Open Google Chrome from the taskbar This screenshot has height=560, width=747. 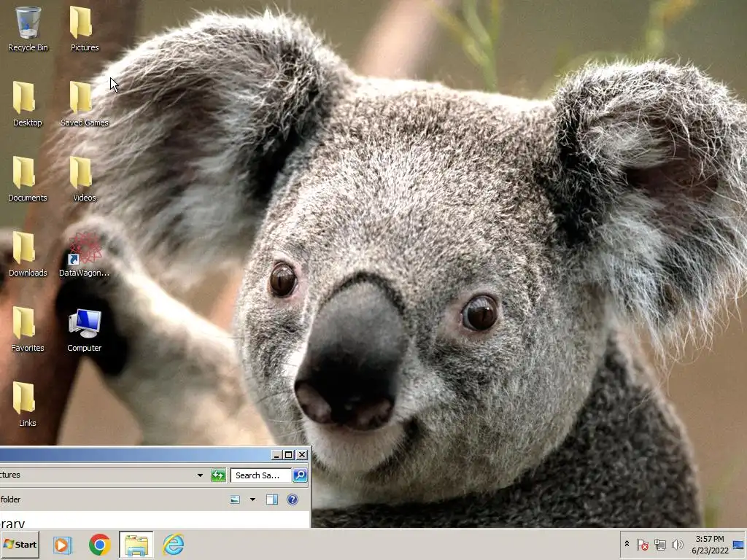[x=99, y=545]
